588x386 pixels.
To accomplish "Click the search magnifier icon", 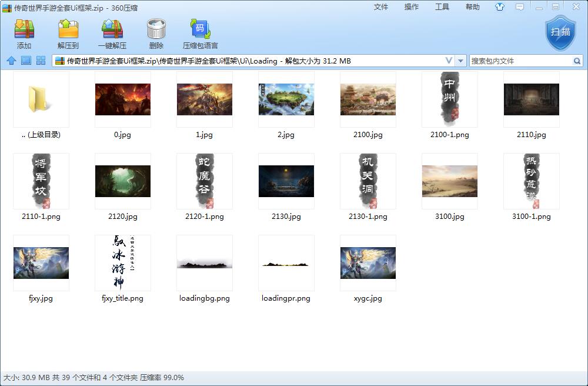I will [577, 61].
